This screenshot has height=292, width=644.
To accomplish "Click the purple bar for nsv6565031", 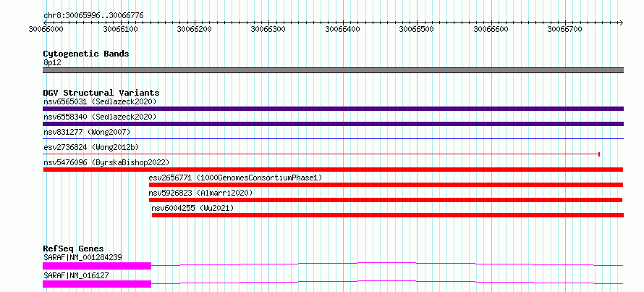I will pyautogui.click(x=333, y=109).
